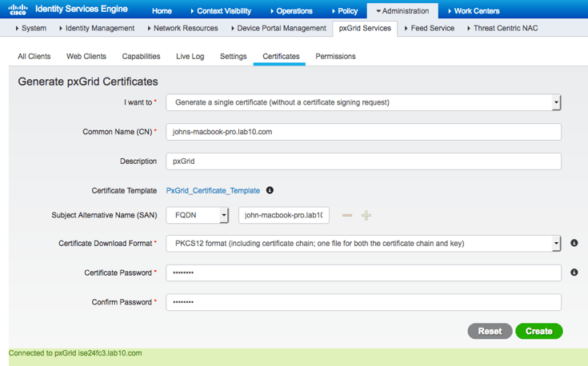This screenshot has width=588, height=366.
Task: Switch to the Settings tab
Action: point(234,56)
